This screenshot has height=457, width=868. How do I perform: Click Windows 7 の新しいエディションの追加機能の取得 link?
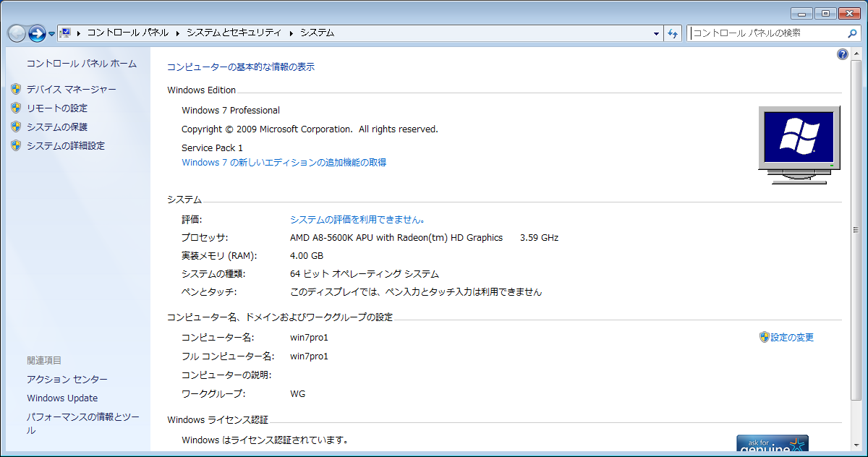[284, 163]
